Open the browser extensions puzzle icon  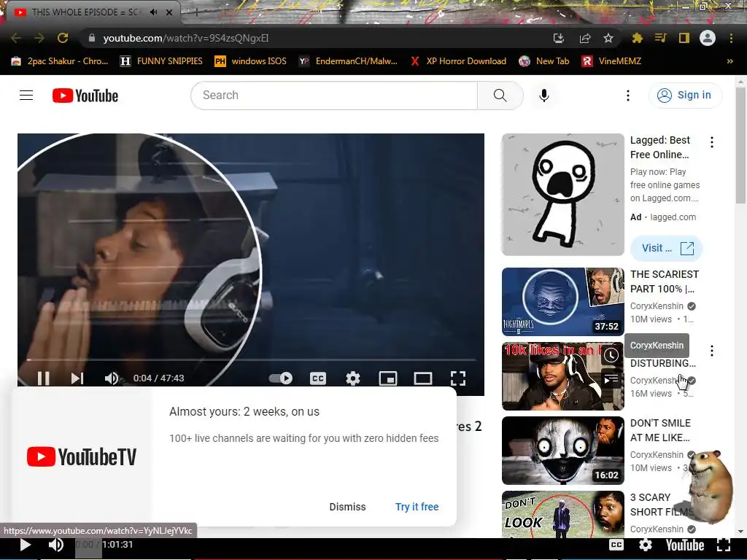click(637, 38)
